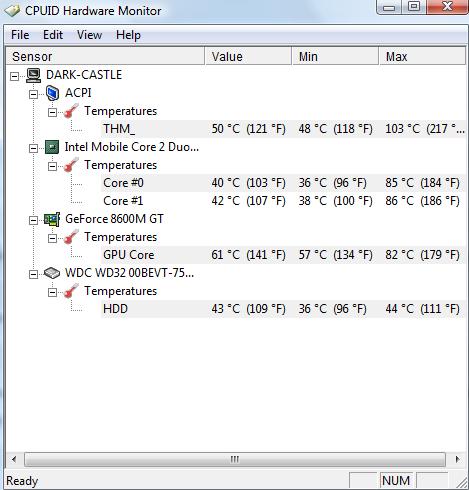
Task: Click the horizontal scrollbar right arrow
Action: [x=457, y=459]
